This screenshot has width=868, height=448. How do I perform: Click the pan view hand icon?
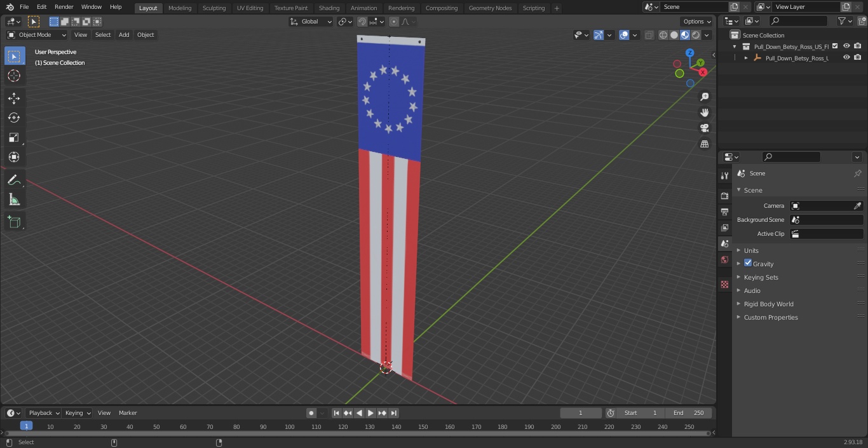704,112
